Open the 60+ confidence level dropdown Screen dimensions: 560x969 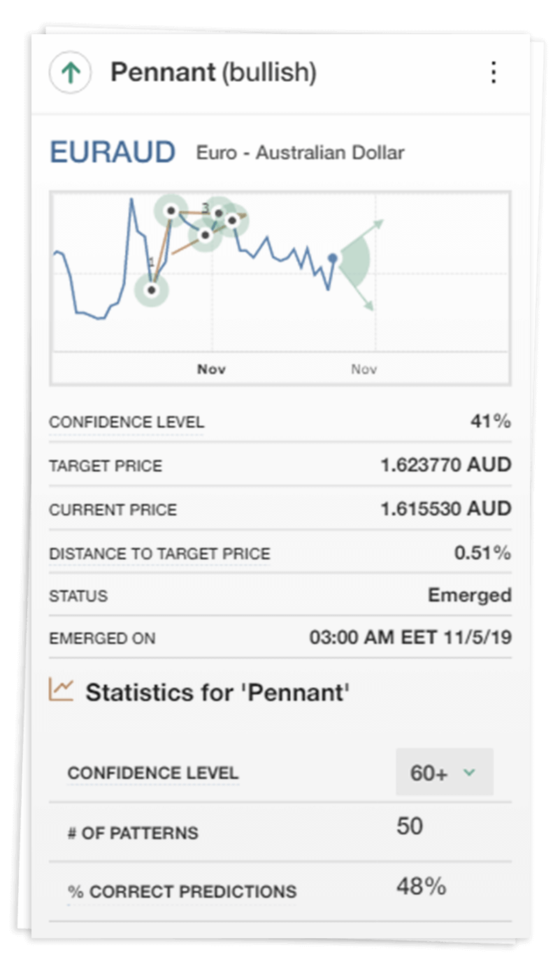click(x=444, y=773)
